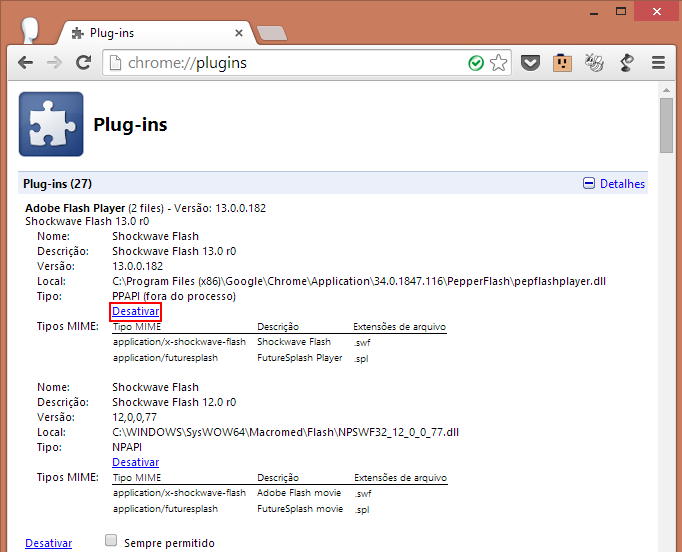This screenshot has height=552, width=682.
Task: Maximize the Chrome window
Action: point(621,11)
